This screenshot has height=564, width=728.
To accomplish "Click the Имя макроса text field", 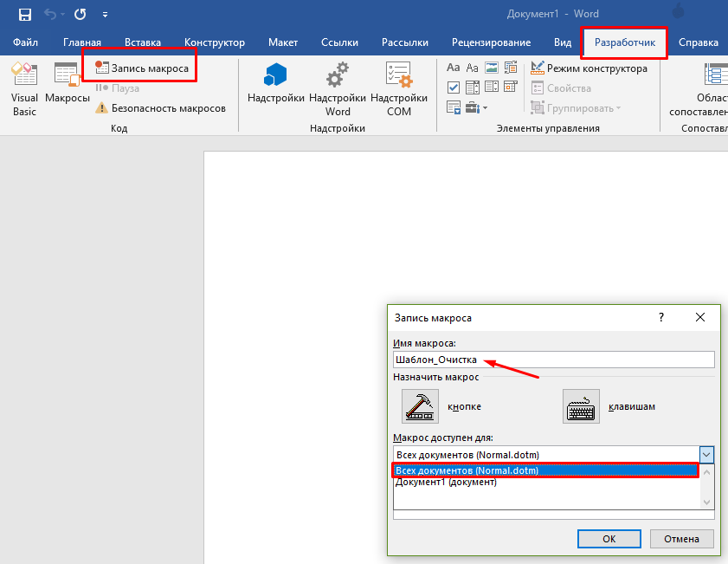I will [x=553, y=360].
